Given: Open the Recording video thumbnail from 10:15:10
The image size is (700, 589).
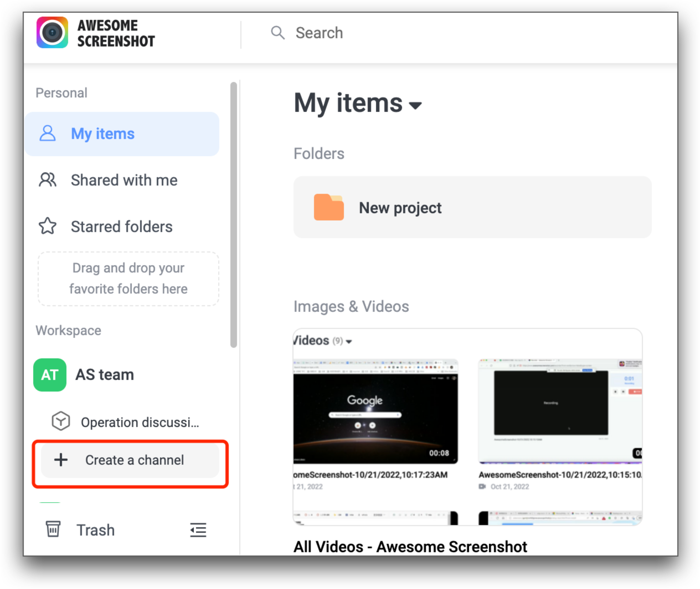Looking at the screenshot, I should click(x=560, y=412).
